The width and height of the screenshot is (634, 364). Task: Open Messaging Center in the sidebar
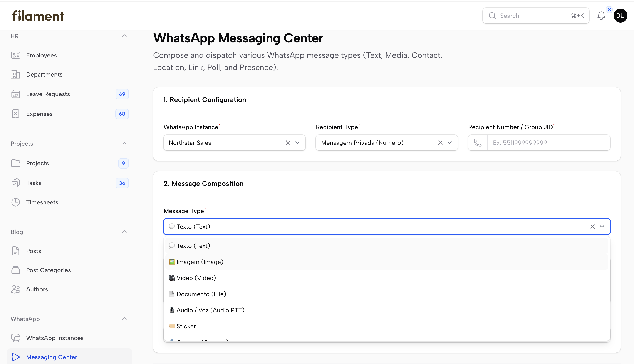[x=70, y=357]
